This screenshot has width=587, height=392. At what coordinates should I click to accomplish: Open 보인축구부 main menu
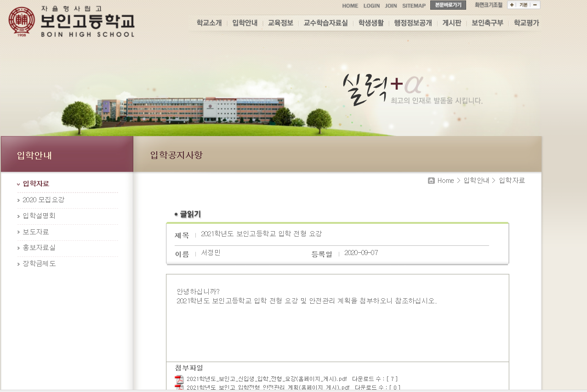pyautogui.click(x=487, y=23)
